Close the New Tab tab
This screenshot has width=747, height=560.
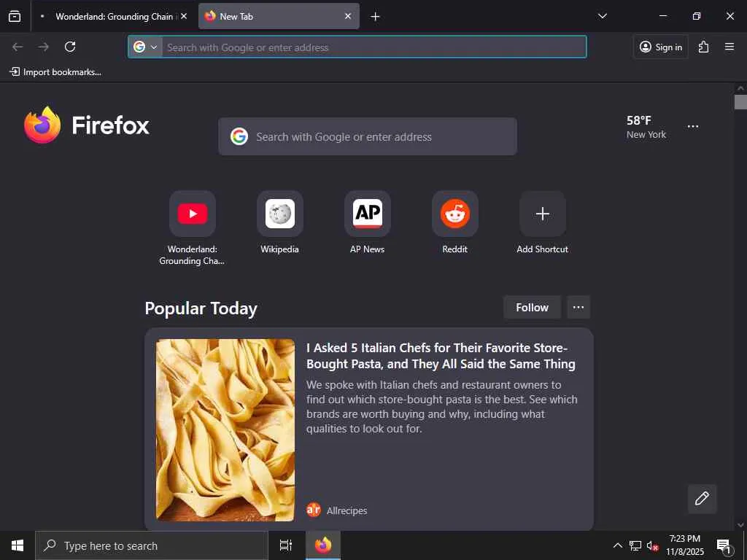click(x=348, y=16)
